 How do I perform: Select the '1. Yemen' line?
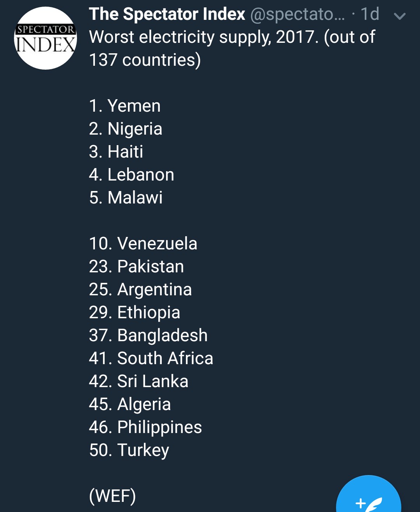coord(125,106)
